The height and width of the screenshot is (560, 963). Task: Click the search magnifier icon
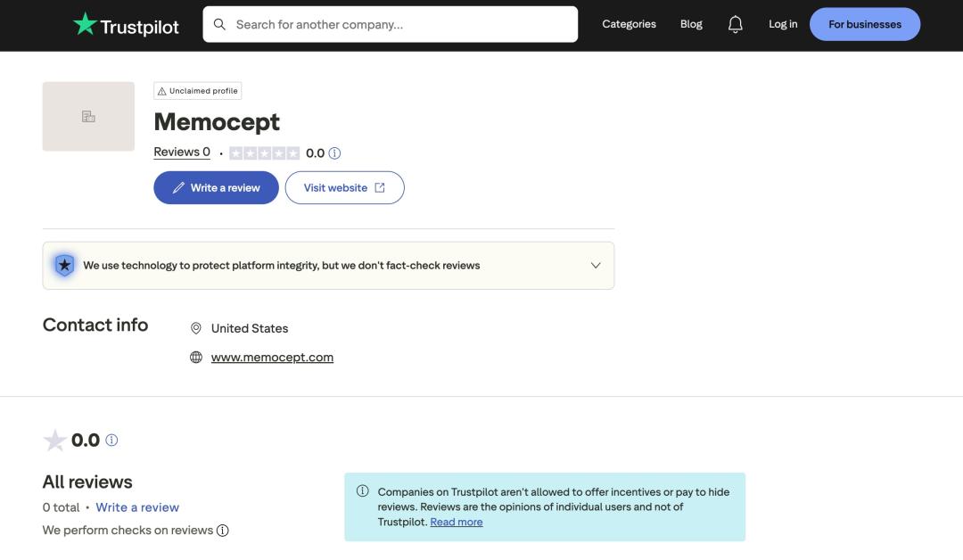coord(219,24)
